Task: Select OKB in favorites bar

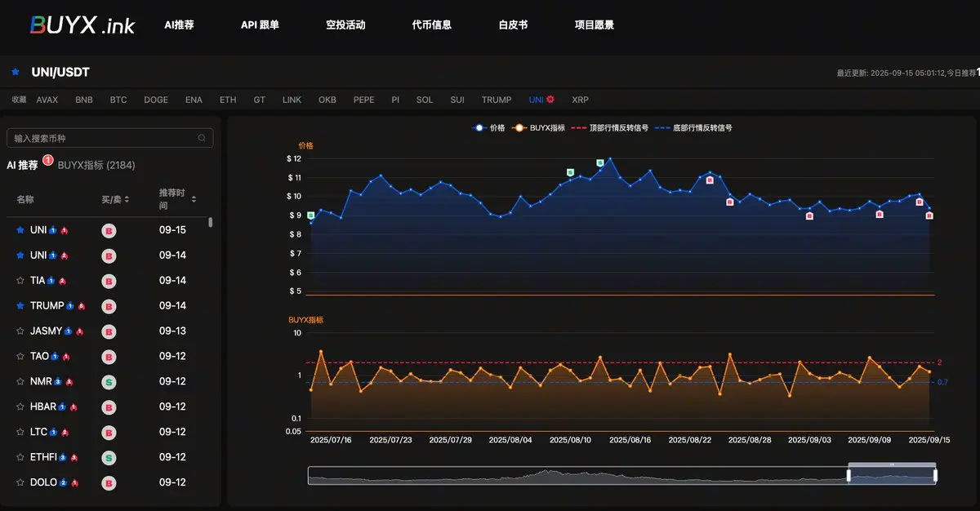Action: (x=327, y=100)
